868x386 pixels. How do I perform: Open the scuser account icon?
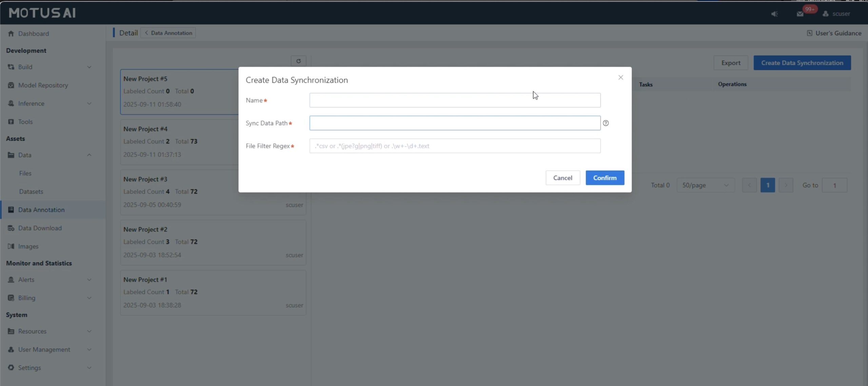pyautogui.click(x=826, y=14)
